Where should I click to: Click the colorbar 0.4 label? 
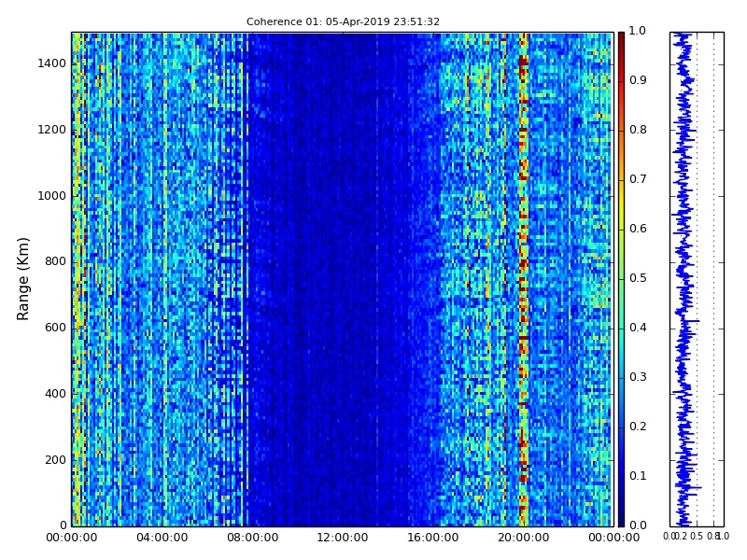point(638,328)
